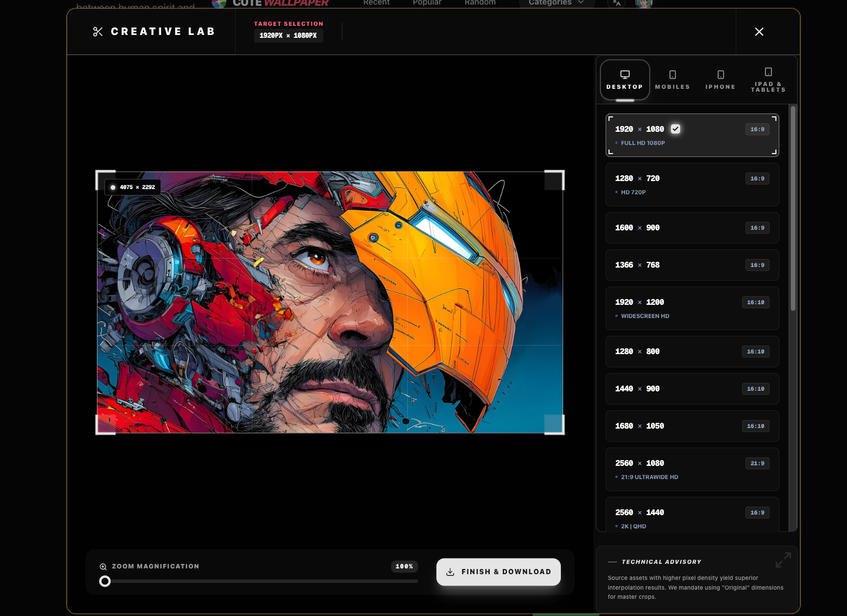This screenshot has height=616, width=847.
Task: Uncheck the 1920 × 1080 Full HD checkbox
Action: [x=675, y=129]
